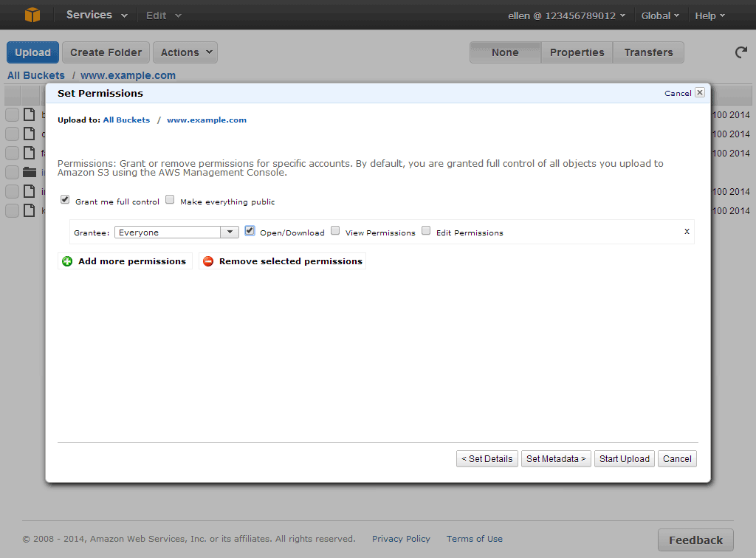
Task: Click the AWS orange cube logo
Action: point(32,15)
